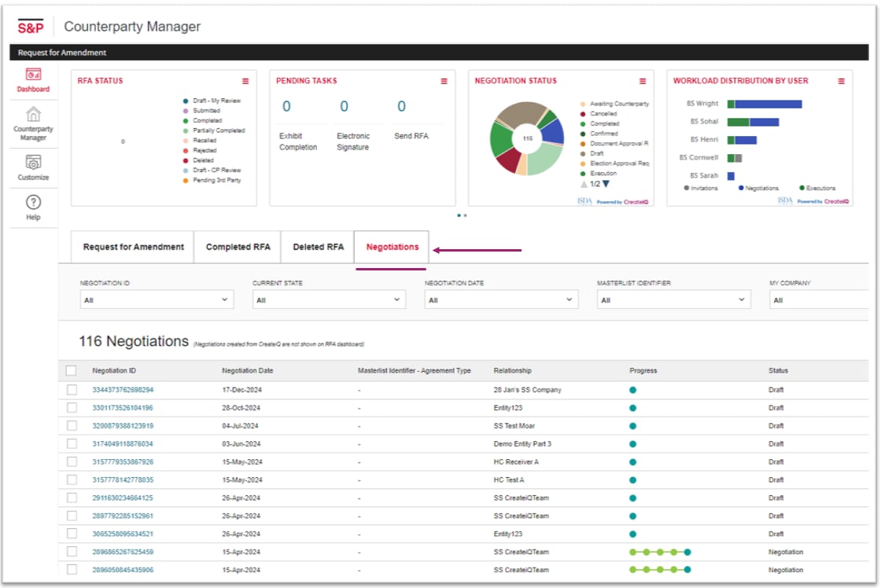The image size is (881, 588).
Task: Switch to the Completed RFA tab
Action: [x=238, y=247]
